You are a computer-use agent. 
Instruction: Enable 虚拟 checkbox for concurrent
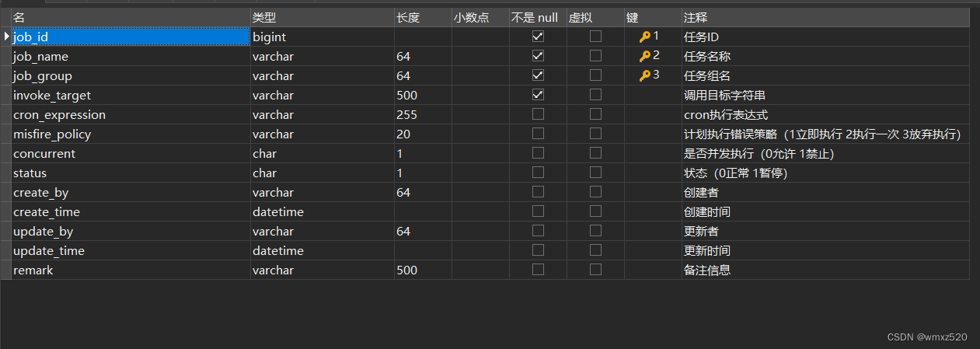tap(595, 153)
